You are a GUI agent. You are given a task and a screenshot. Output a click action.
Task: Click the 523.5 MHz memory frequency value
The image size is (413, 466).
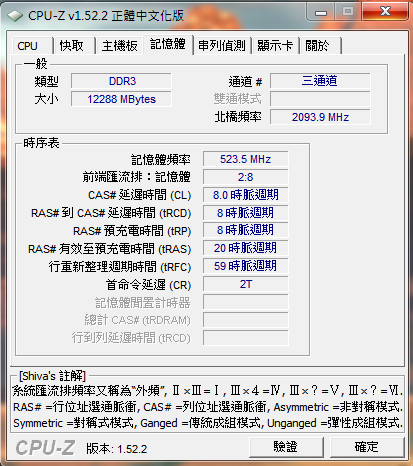click(x=246, y=159)
